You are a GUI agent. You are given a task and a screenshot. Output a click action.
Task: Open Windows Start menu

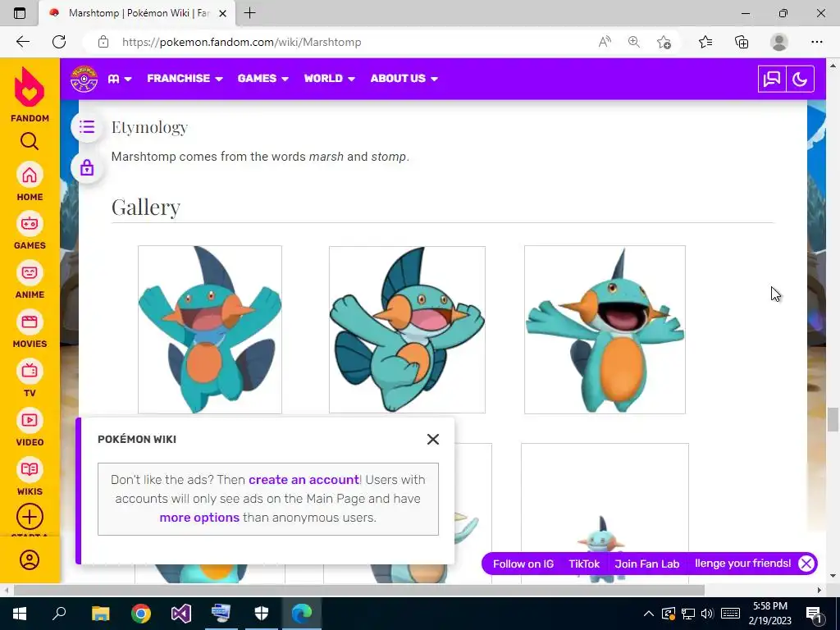click(20, 613)
